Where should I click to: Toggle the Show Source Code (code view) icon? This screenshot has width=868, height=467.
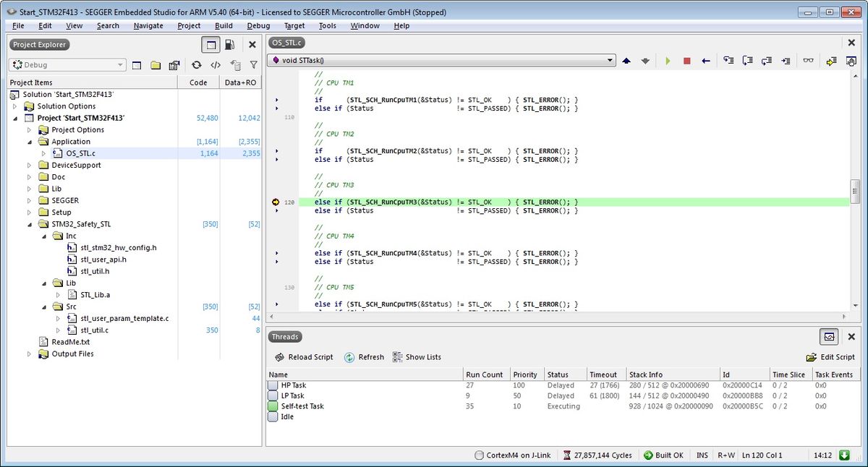[x=215, y=64]
